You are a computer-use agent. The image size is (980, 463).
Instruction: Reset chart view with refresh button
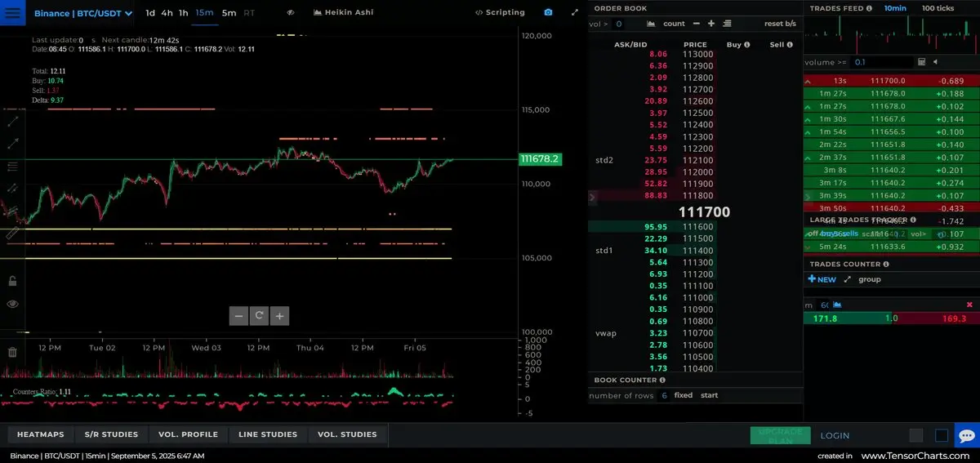click(x=259, y=316)
